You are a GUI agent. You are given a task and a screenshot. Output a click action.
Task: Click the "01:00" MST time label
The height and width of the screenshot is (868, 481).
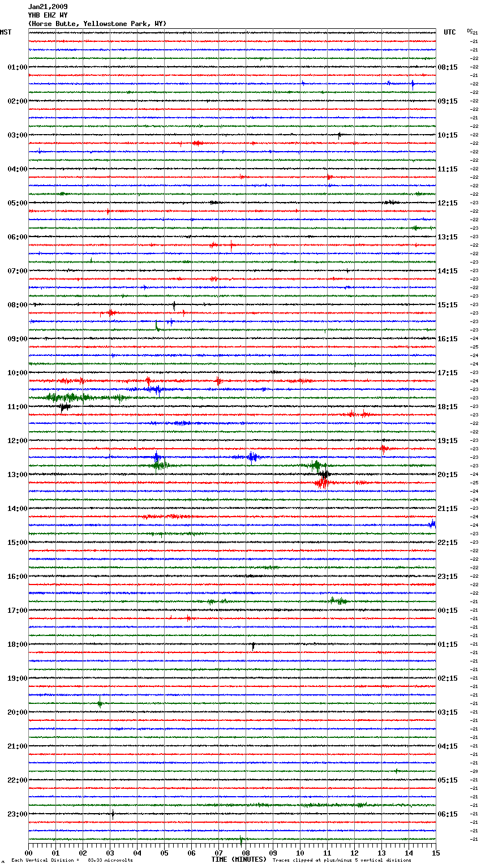(x=18, y=67)
